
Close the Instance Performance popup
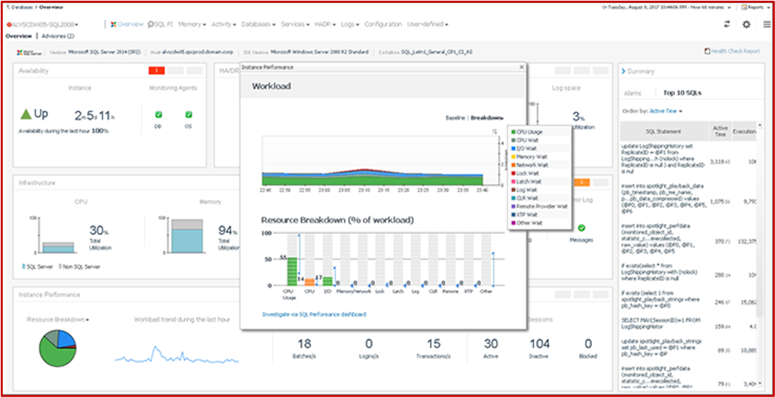pyautogui.click(x=521, y=67)
